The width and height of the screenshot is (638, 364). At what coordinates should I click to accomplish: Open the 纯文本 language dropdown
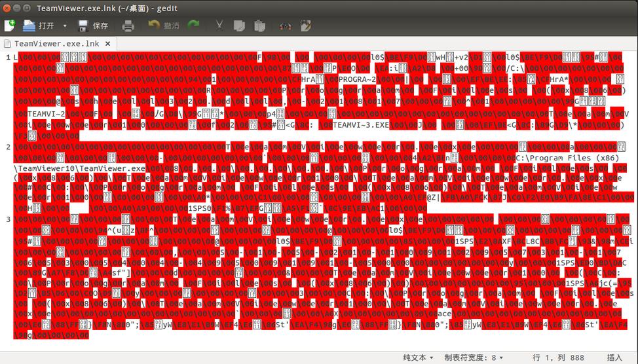tap(419, 357)
